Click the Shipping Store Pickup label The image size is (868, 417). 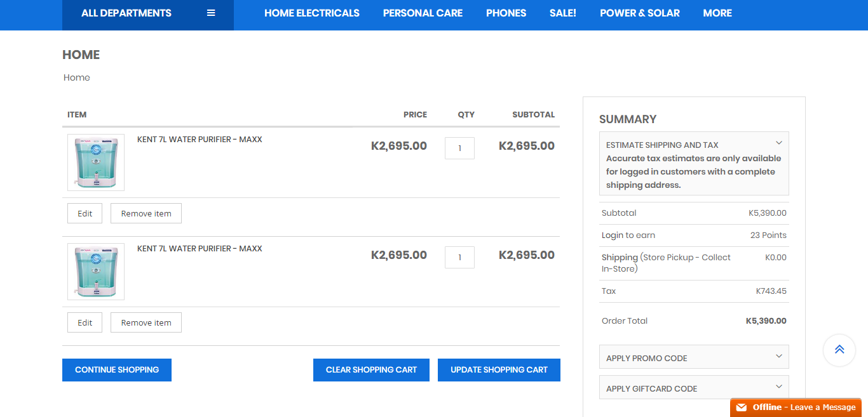tap(666, 263)
